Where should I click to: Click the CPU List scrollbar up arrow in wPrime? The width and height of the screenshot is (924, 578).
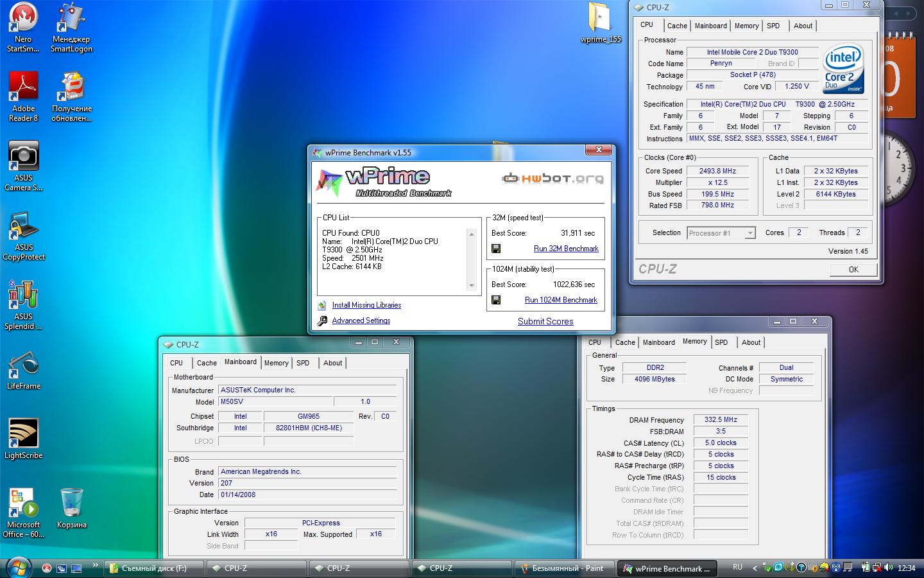pos(472,234)
